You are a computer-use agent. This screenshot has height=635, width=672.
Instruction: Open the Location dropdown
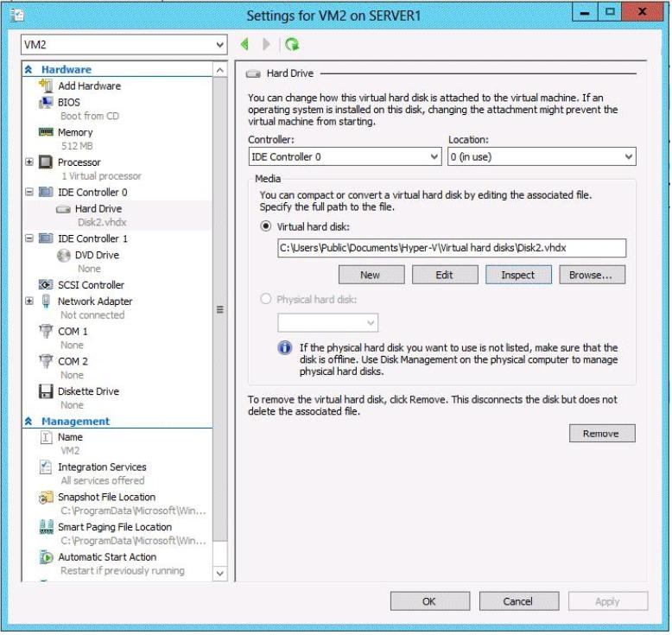pos(542,157)
